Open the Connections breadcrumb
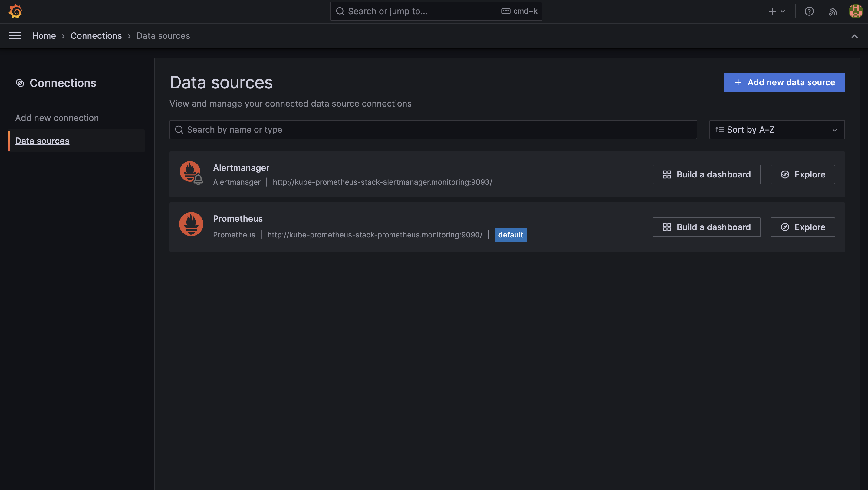 [96, 36]
